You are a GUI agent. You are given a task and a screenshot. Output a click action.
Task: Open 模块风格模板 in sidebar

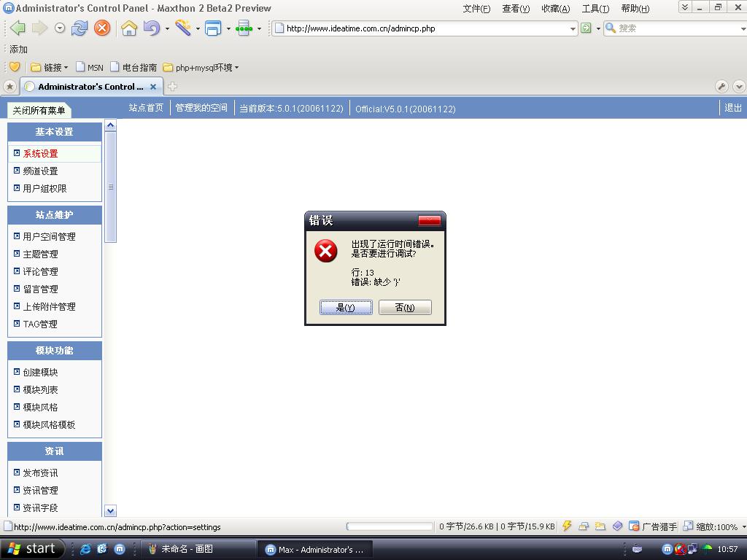point(49,425)
